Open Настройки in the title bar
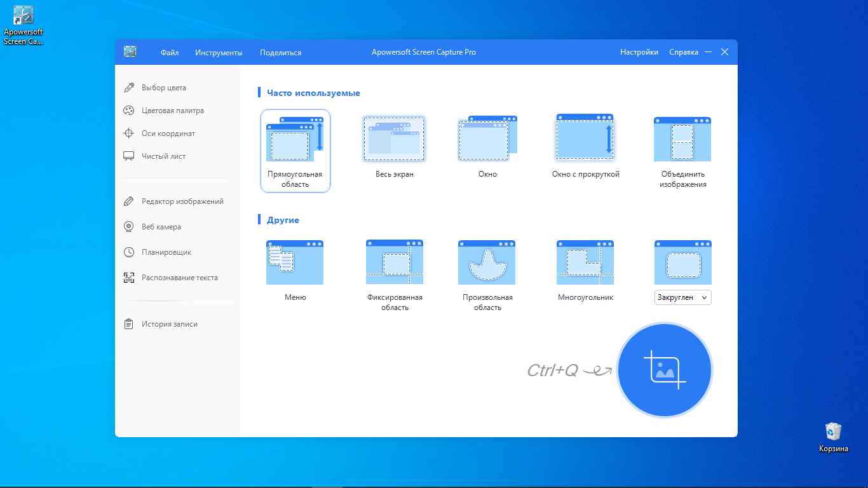This screenshot has width=868, height=488. point(639,52)
